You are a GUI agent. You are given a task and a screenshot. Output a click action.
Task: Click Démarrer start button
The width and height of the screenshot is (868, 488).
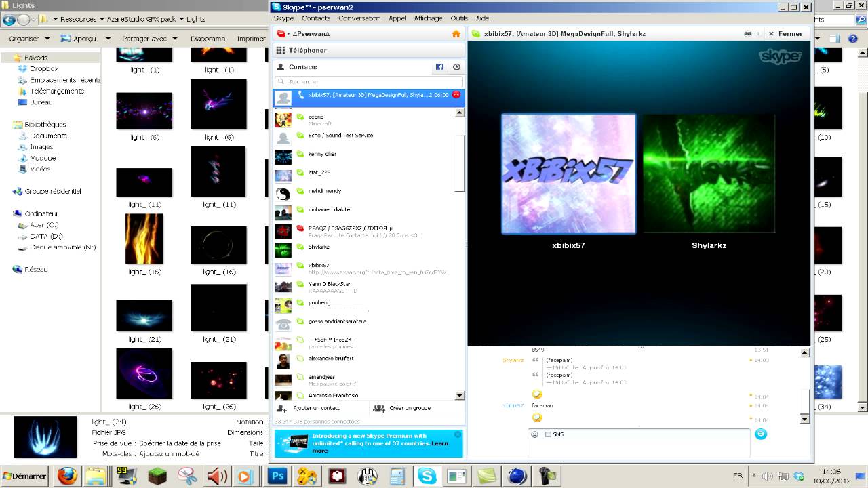pyautogui.click(x=24, y=476)
